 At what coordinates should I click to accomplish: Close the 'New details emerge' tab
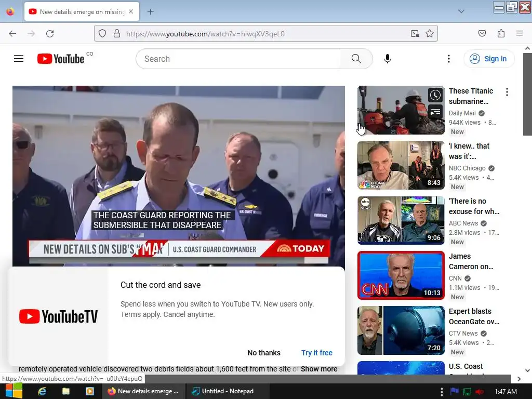pyautogui.click(x=131, y=11)
